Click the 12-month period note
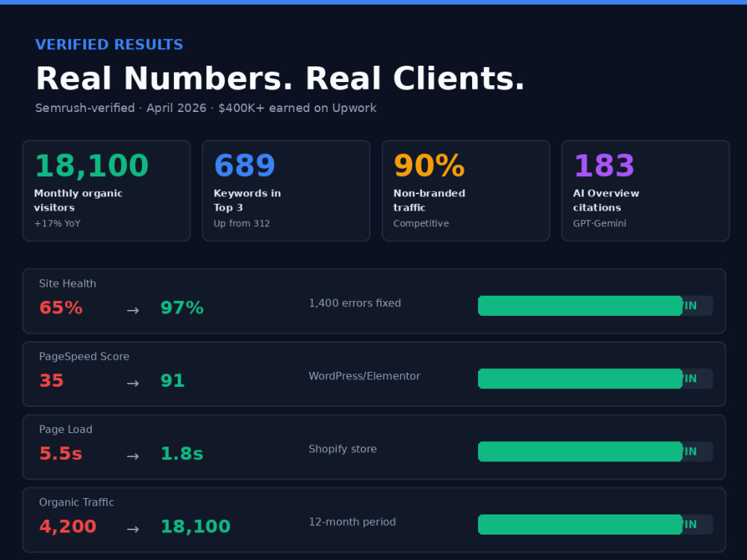 [x=352, y=522]
